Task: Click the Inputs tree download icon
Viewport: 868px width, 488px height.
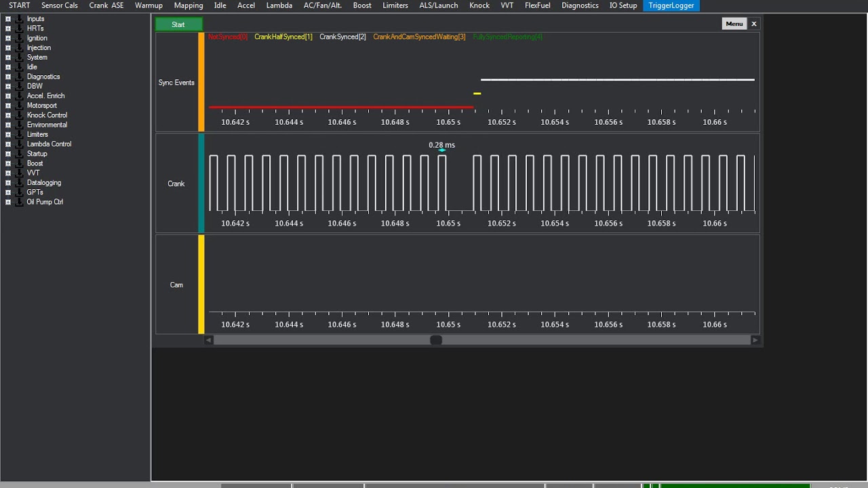Action: click(18, 19)
